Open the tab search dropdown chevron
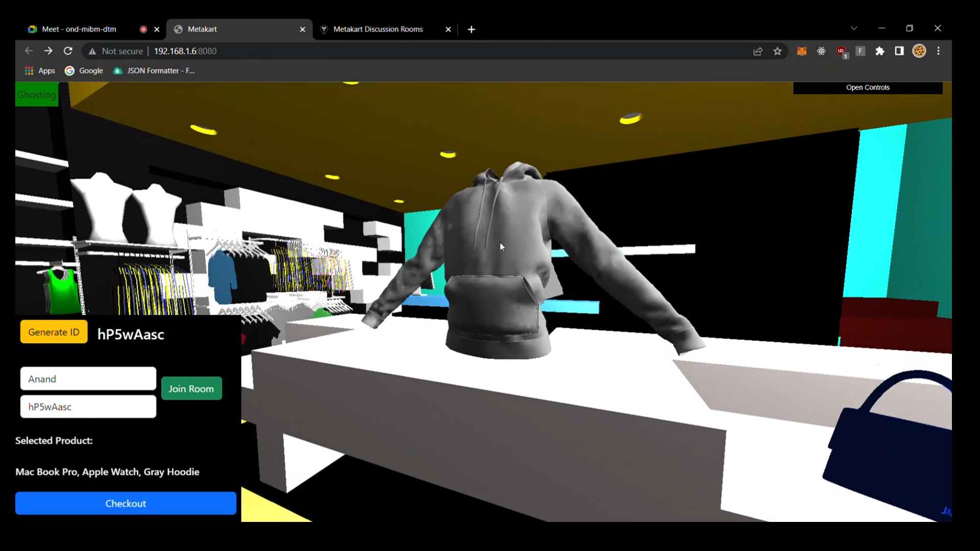Image resolution: width=980 pixels, height=551 pixels. [854, 28]
